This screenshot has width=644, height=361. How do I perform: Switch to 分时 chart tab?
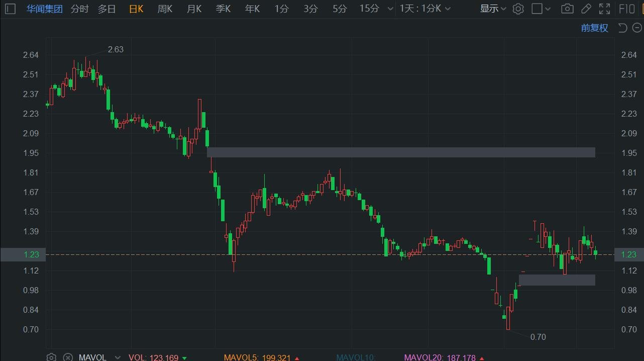[79, 9]
